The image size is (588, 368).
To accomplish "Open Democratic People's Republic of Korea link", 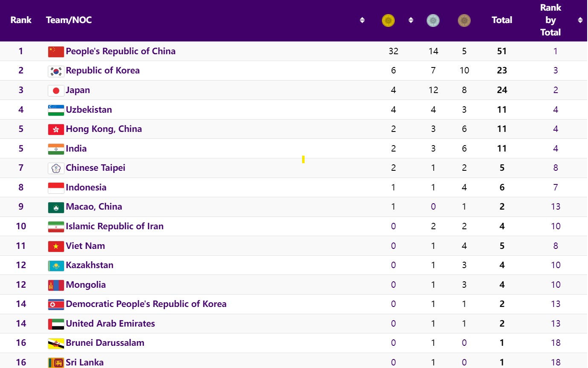I will coord(146,304).
